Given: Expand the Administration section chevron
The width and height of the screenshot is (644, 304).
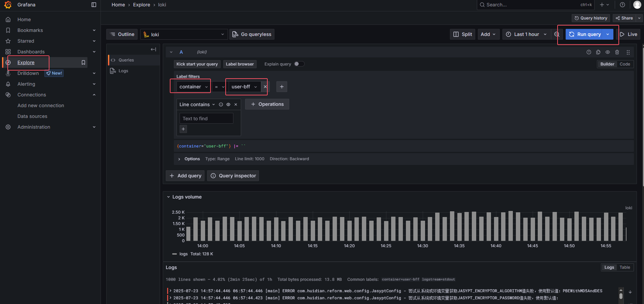Looking at the screenshot, I should 94,127.
